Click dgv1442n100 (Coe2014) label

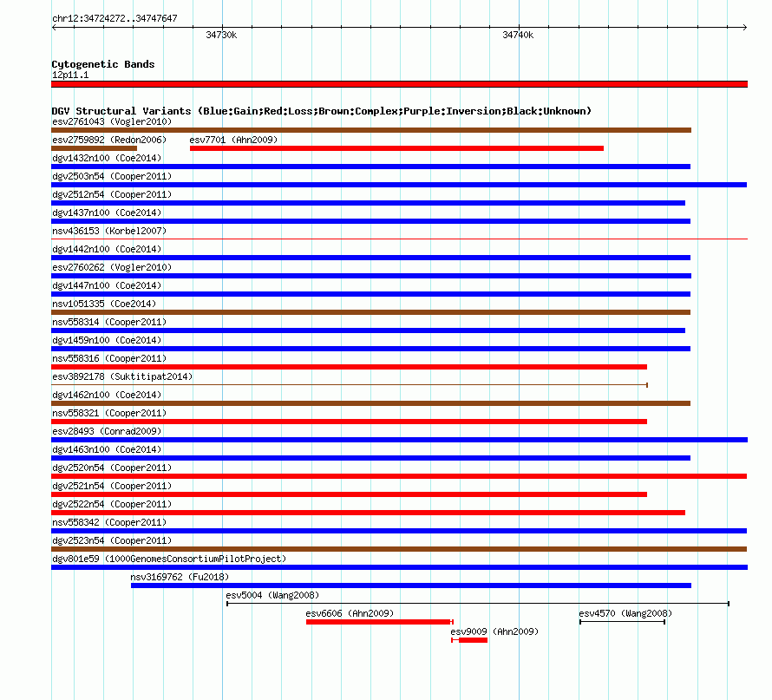pyautogui.click(x=107, y=249)
